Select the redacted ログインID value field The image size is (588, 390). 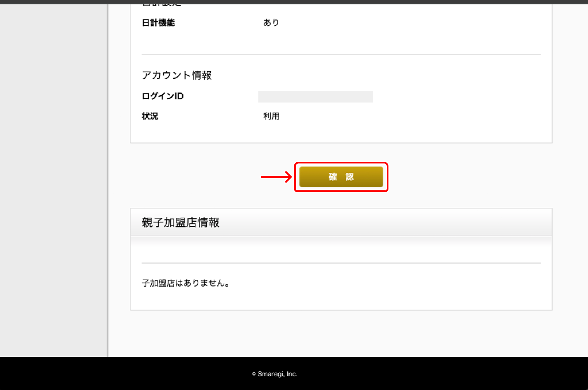[x=316, y=97]
